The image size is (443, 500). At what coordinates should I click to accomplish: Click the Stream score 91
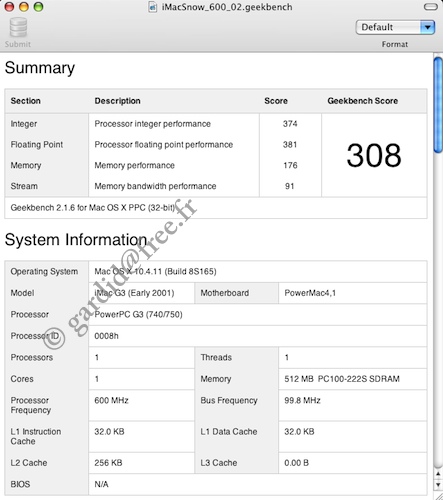pyautogui.click(x=290, y=186)
